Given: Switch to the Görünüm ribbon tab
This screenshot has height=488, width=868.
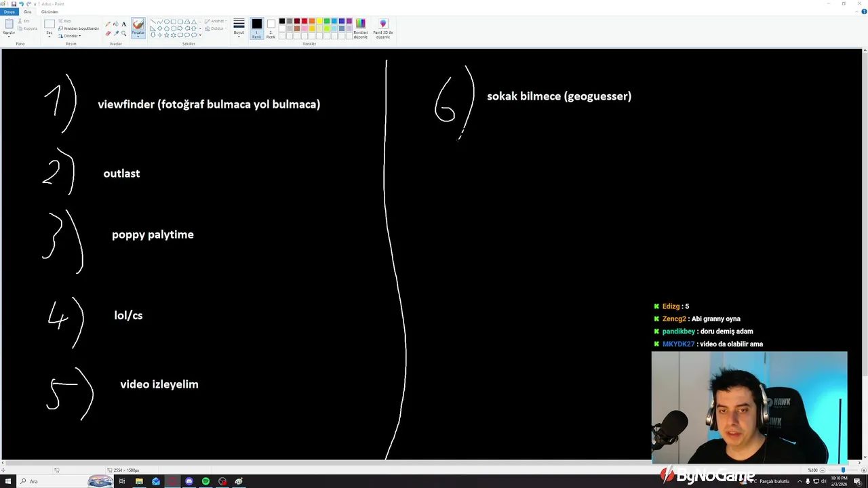Looking at the screenshot, I should coord(50,12).
